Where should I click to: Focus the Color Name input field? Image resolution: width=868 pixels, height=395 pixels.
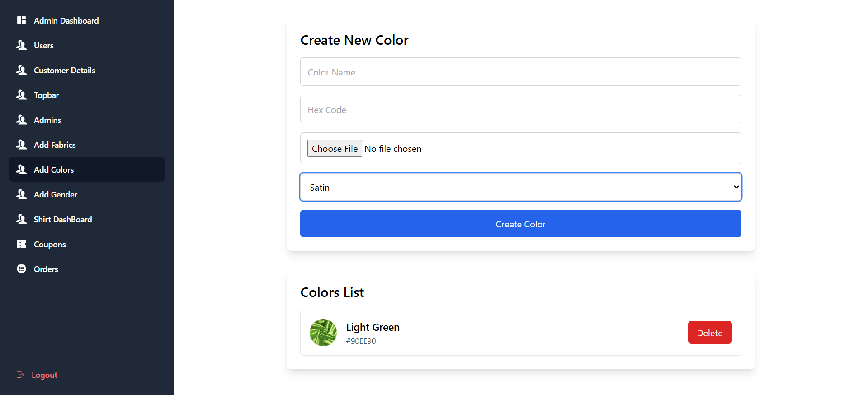pos(520,72)
